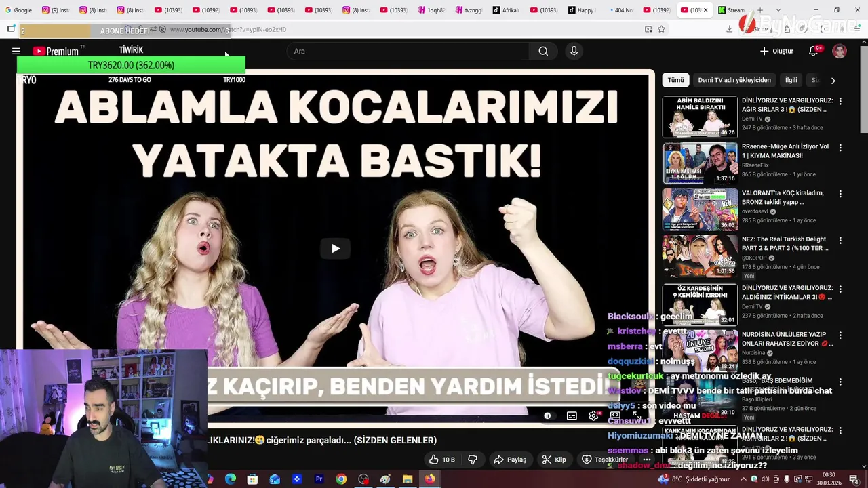Go to YouTube Premium home logo
This screenshot has height=488, width=868.
pyautogui.click(x=56, y=51)
